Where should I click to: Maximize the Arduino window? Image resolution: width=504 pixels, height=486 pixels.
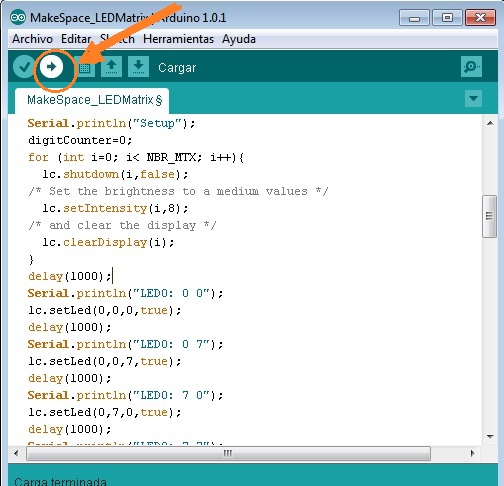[447, 18]
